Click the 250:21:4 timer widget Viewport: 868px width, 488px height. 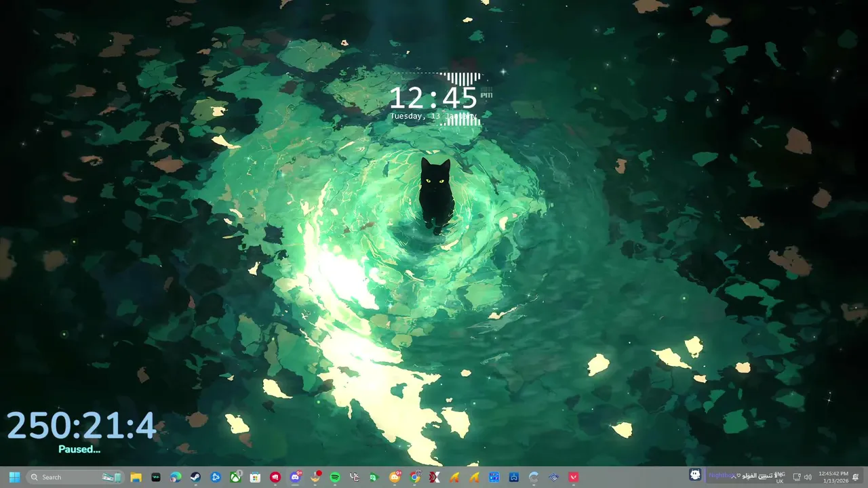click(x=81, y=426)
